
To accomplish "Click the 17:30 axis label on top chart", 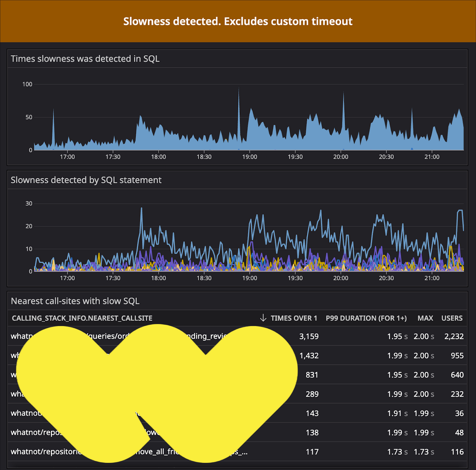I will tap(113, 157).
